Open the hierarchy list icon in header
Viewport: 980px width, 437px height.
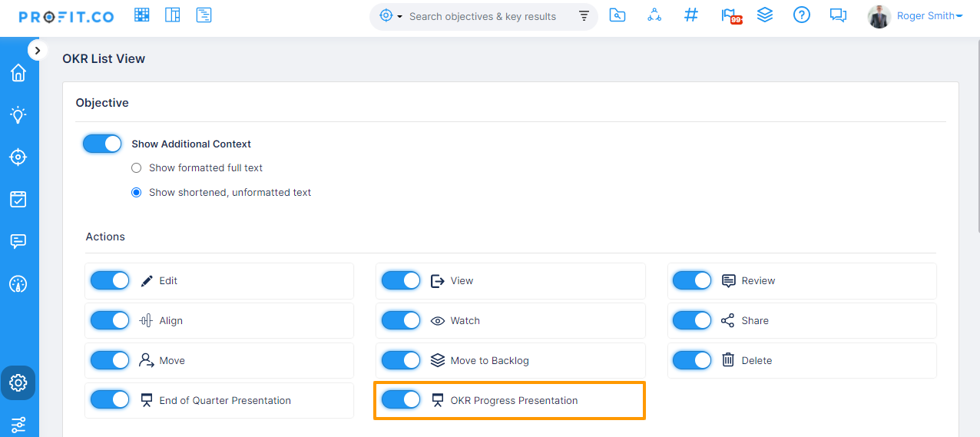click(204, 15)
